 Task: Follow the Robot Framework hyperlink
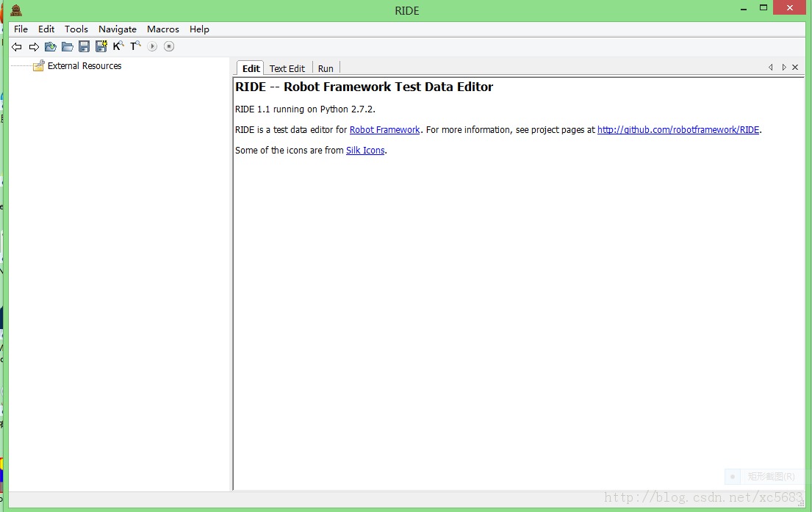point(384,130)
